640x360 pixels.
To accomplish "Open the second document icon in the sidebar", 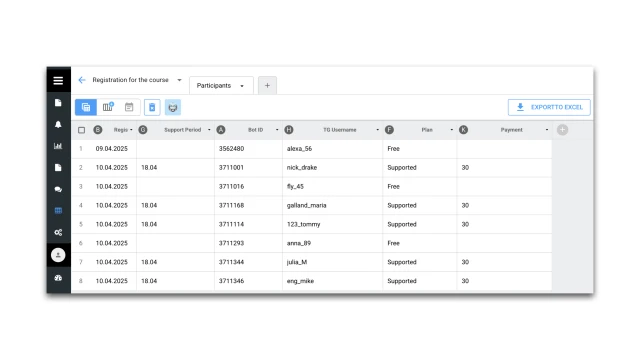I will [58, 168].
